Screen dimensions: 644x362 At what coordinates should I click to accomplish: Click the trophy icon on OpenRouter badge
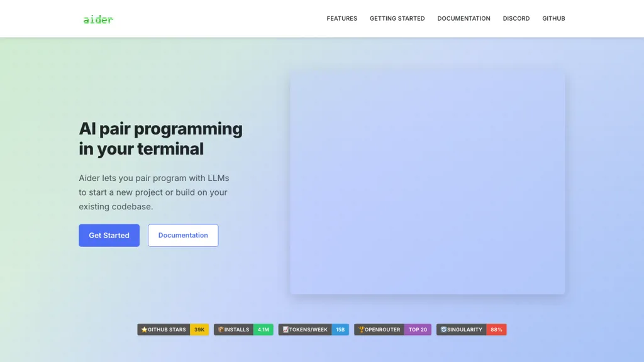pyautogui.click(x=361, y=329)
